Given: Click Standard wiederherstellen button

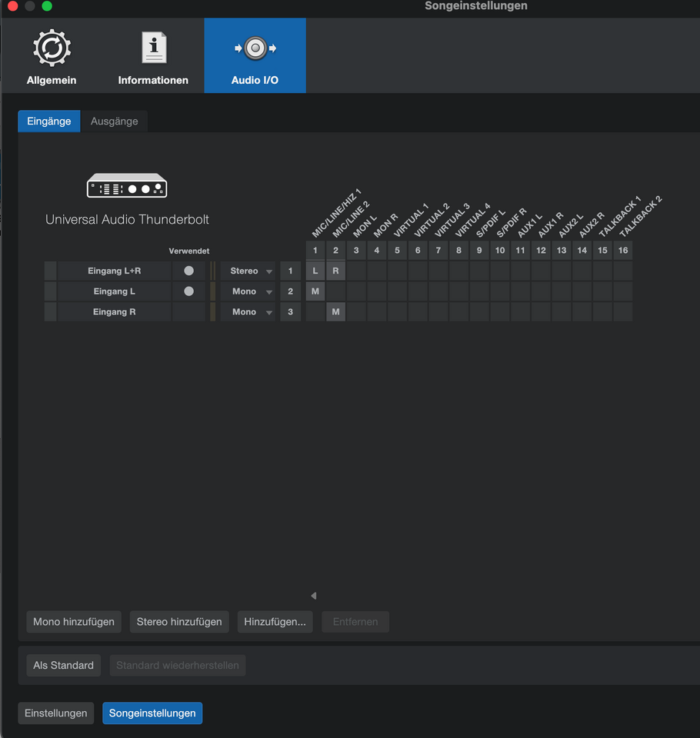Looking at the screenshot, I should [178, 666].
